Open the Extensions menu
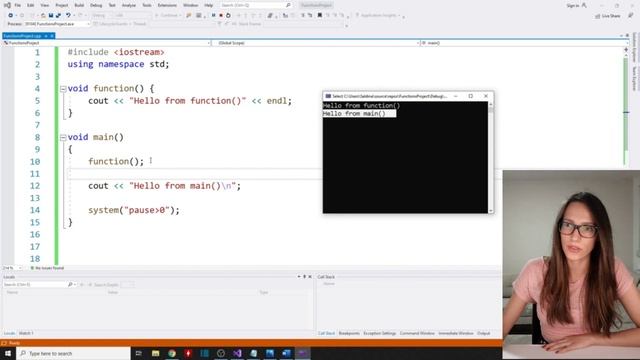This screenshot has height=360, width=640. point(167,5)
